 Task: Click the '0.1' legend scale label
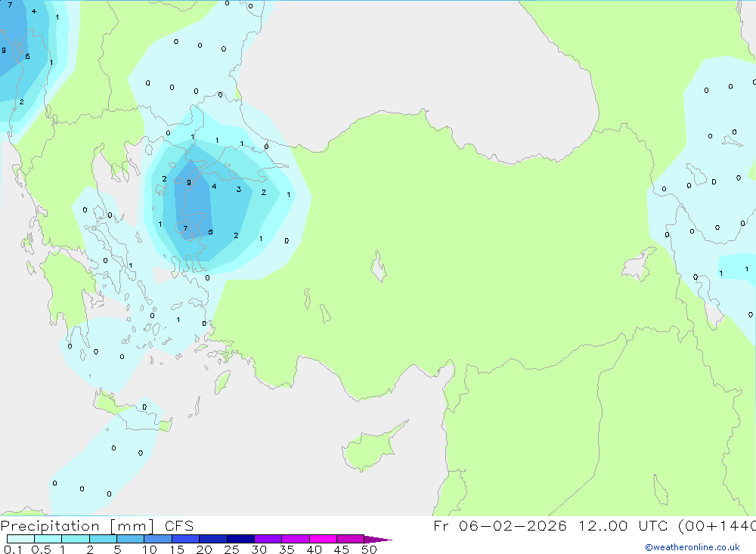pyautogui.click(x=13, y=549)
